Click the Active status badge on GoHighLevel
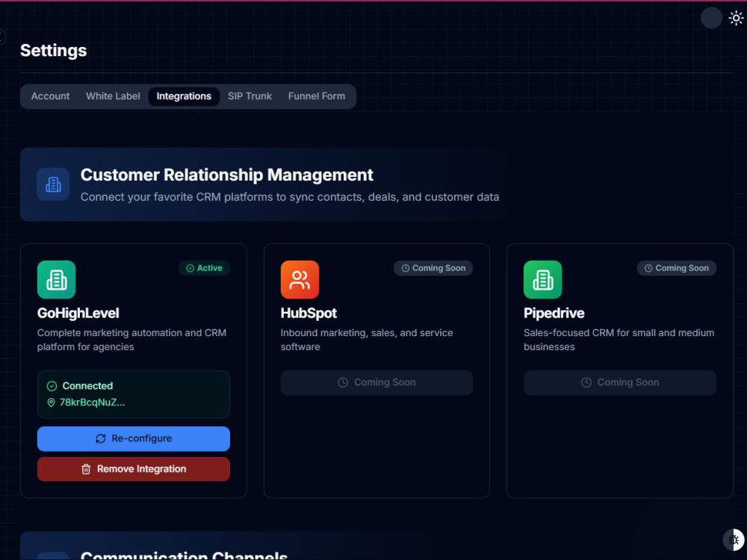The width and height of the screenshot is (747, 560). click(205, 268)
